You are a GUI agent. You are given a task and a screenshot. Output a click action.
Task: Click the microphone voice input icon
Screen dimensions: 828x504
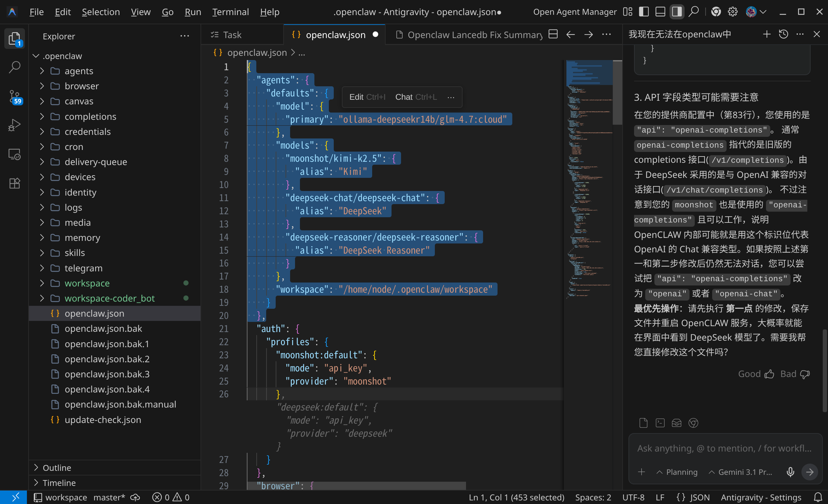(790, 472)
